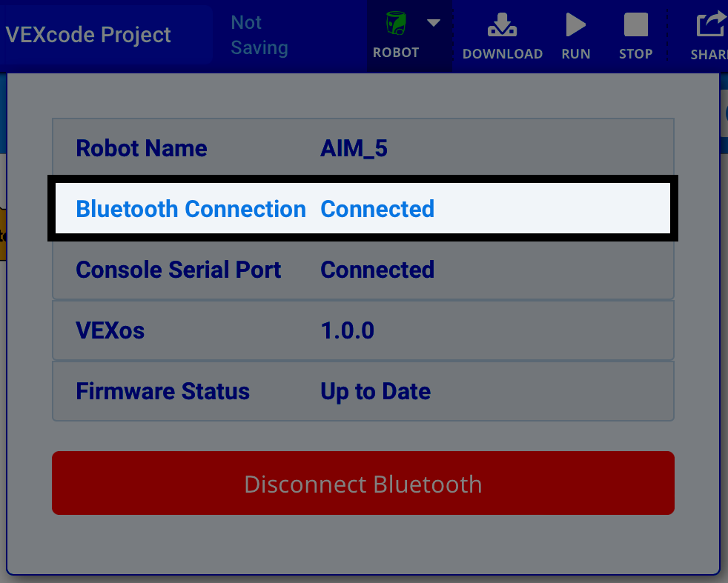The image size is (728, 583).
Task: Click the play triangle above RUN
Action: 575,23
